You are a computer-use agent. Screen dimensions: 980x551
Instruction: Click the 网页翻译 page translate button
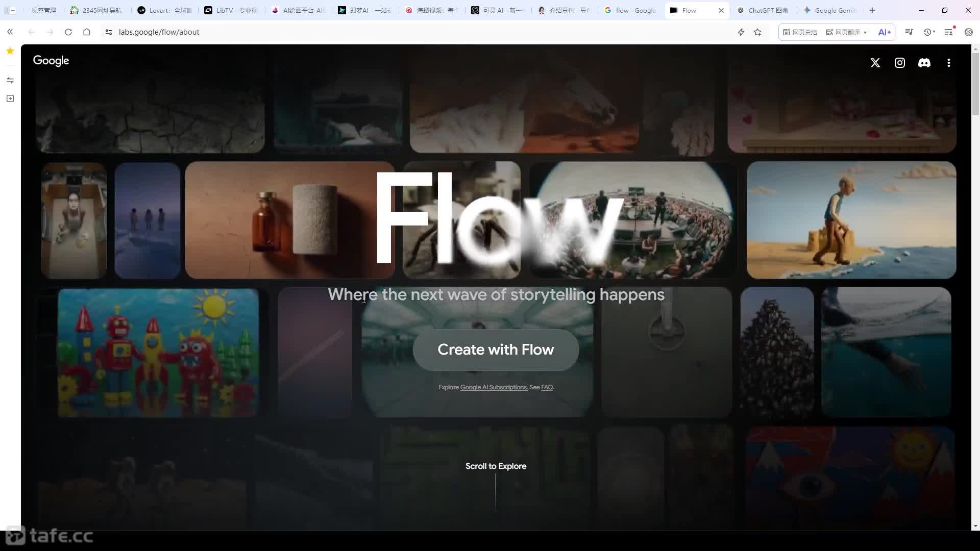843,32
